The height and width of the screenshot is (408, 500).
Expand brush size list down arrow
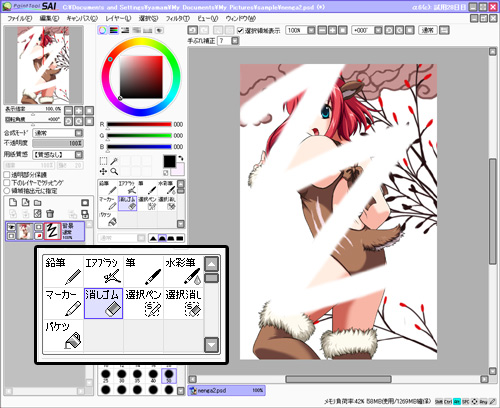pyautogui.click(x=181, y=391)
